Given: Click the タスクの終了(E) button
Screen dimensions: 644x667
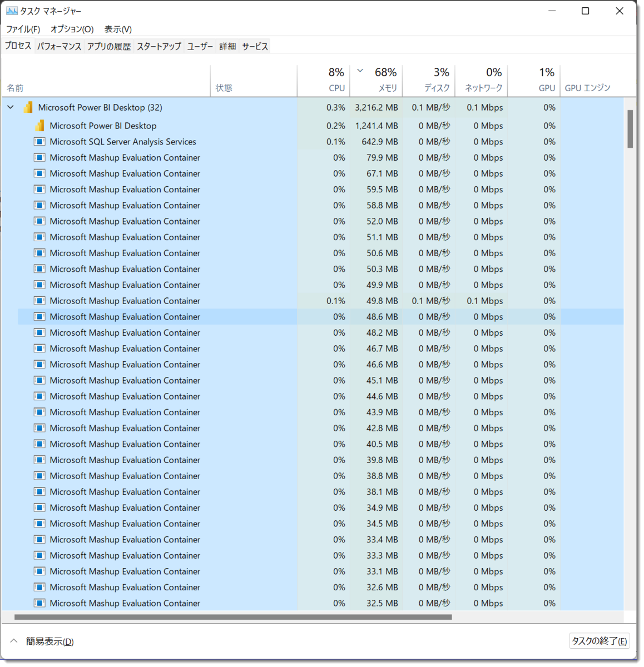Looking at the screenshot, I should click(x=600, y=641).
